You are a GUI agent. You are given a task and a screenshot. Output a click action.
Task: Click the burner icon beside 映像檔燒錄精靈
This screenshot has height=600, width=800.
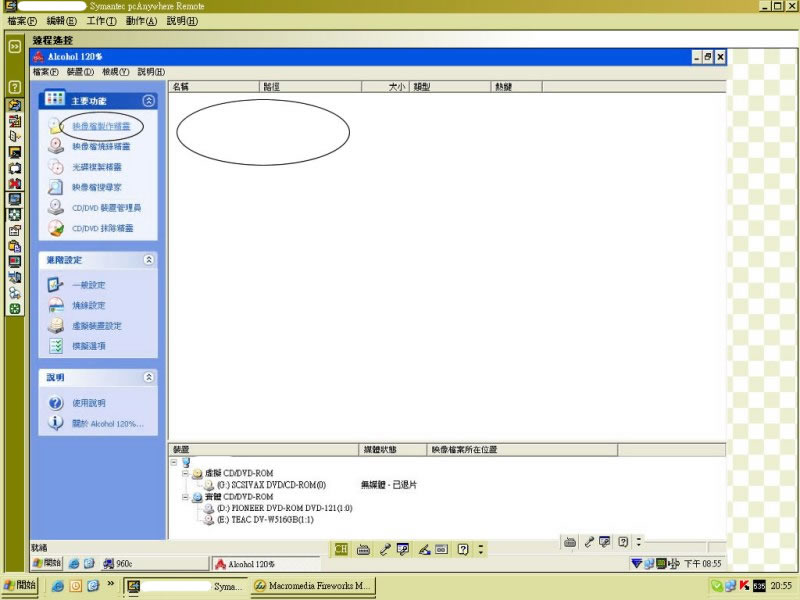56,146
